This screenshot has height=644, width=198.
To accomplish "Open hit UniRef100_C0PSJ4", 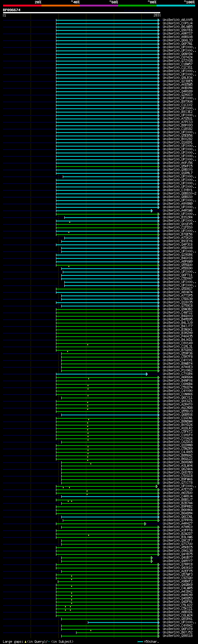I will pos(178,23).
